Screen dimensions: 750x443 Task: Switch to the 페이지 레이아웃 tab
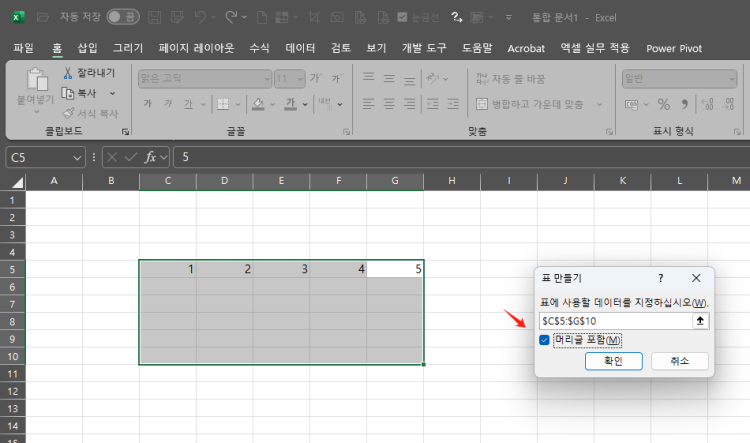196,48
